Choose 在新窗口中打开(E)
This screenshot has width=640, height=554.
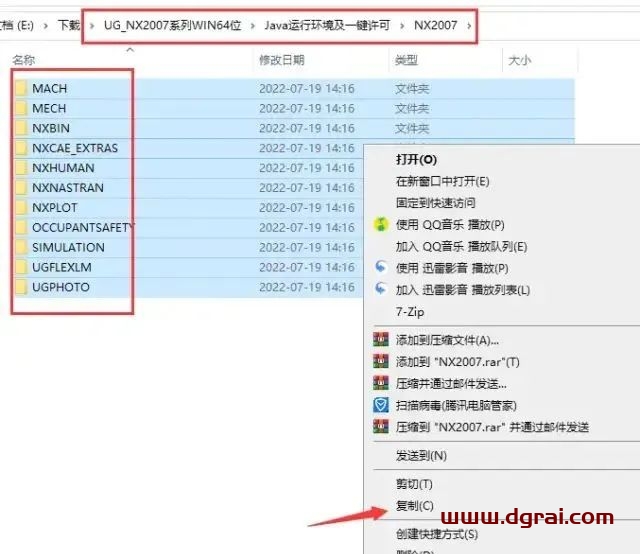tap(442, 181)
